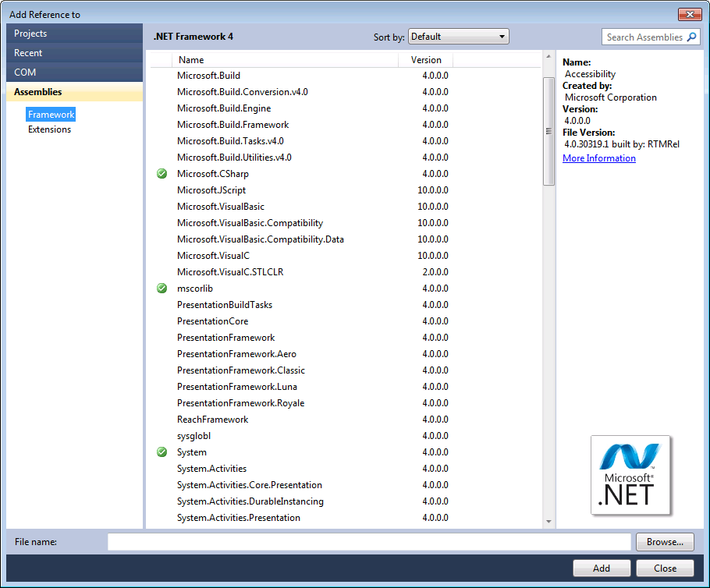Sort by the Name column header
The width and height of the screenshot is (710, 588).
pos(286,60)
